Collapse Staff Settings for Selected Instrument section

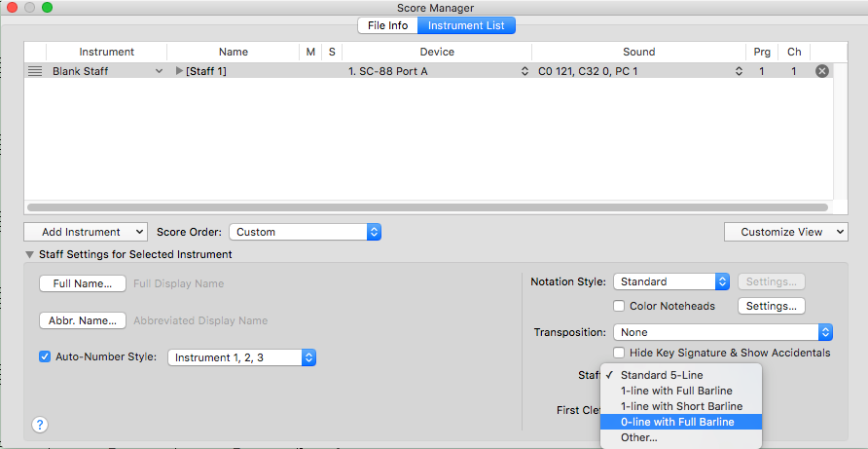point(29,254)
